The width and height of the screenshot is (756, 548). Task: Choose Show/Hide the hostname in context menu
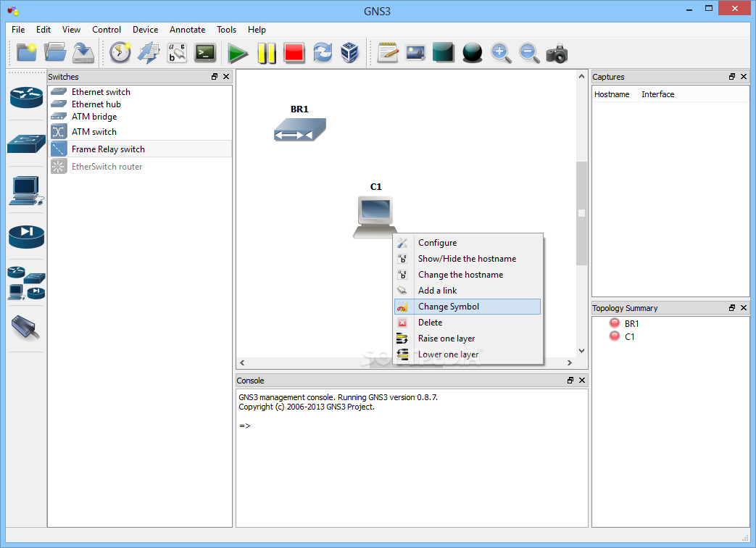pos(468,259)
